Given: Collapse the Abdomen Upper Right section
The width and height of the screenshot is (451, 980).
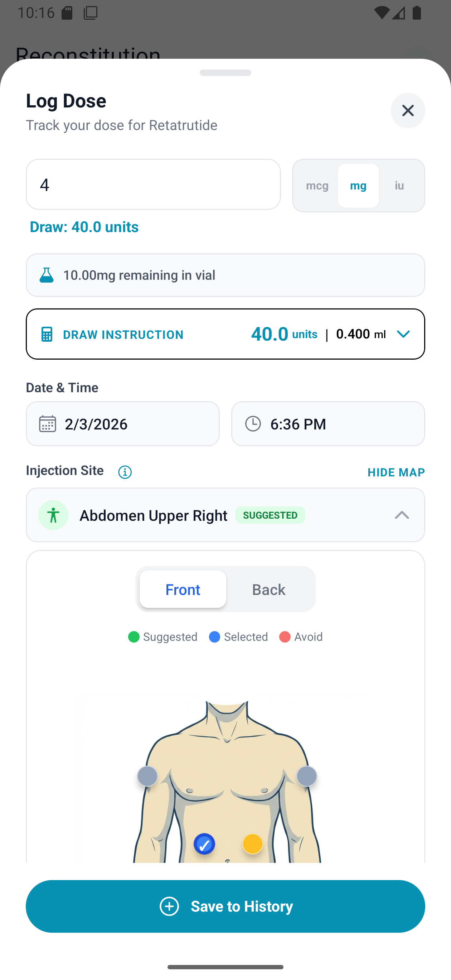Looking at the screenshot, I should [x=402, y=515].
